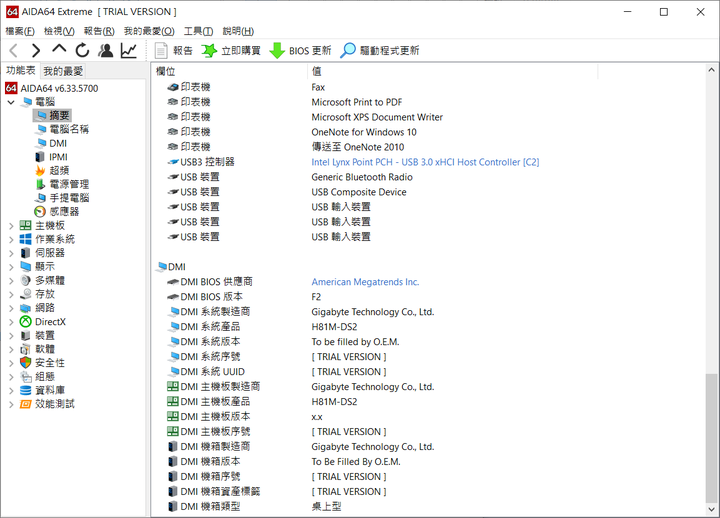Click the 作業系統 Windows logo icon
This screenshot has width=720, height=518.
pos(26,239)
